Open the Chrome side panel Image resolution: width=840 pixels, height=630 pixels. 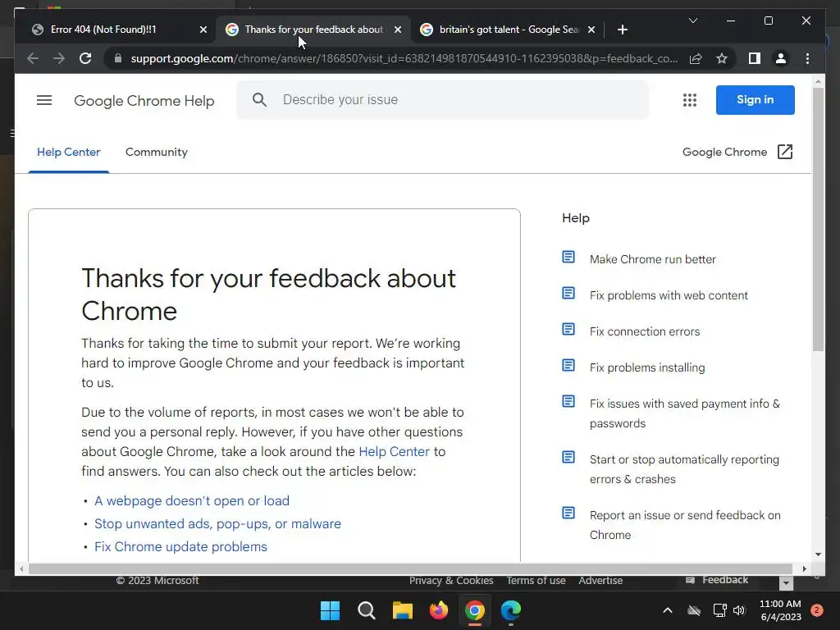tap(755, 58)
